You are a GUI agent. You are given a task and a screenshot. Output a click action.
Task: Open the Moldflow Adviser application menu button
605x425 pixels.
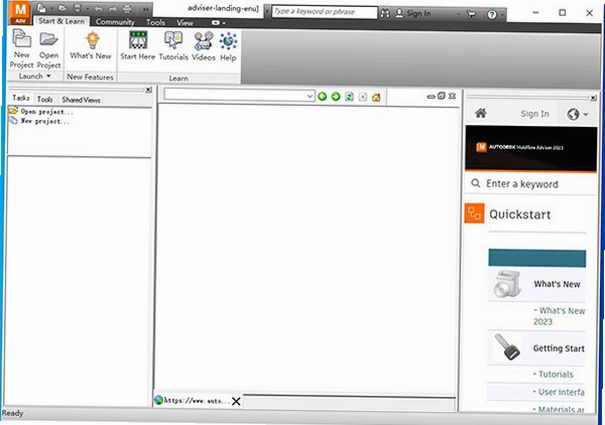pyautogui.click(x=20, y=13)
